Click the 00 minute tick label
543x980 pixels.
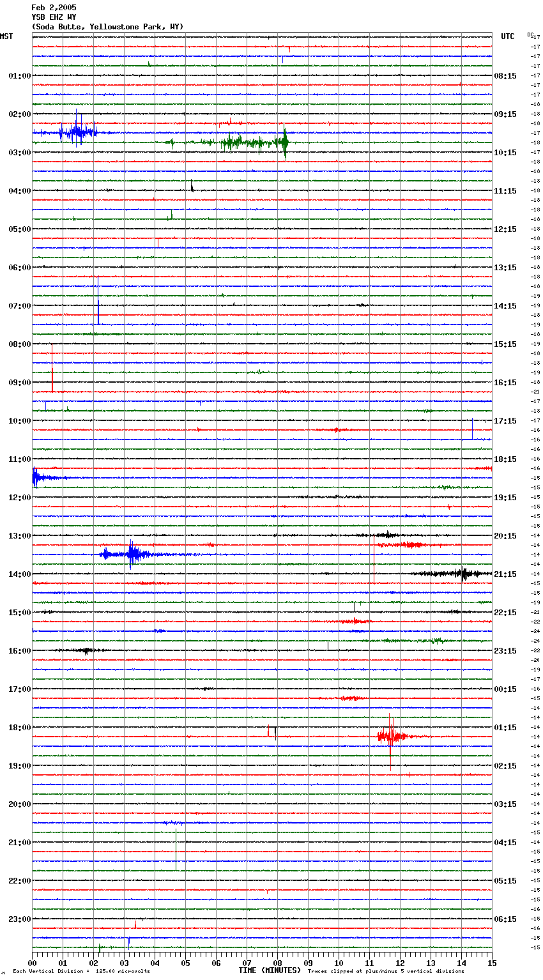tap(33, 962)
